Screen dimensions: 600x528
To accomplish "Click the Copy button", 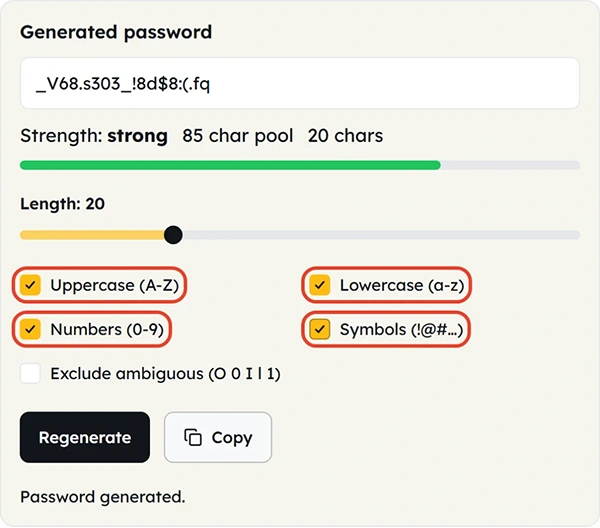I will coord(218,437).
